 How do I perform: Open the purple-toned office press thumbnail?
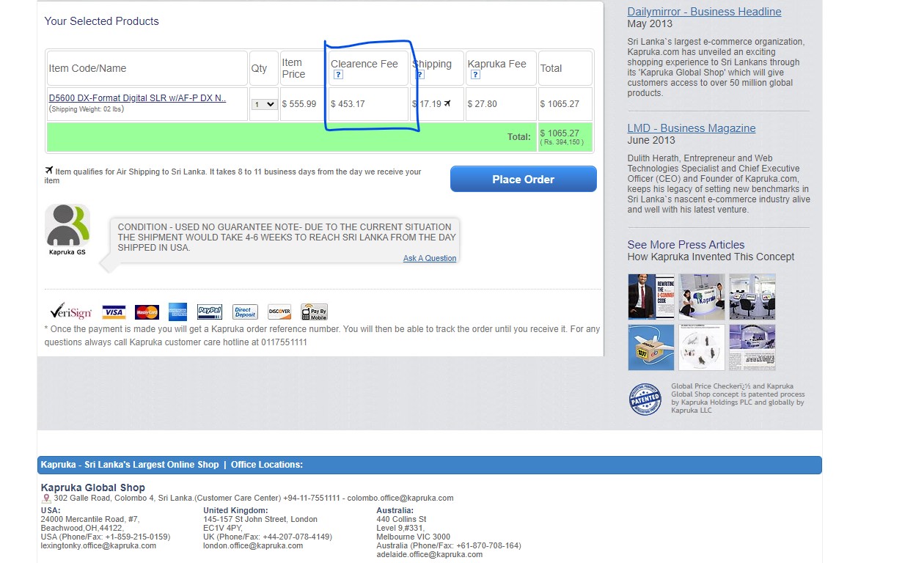(752, 347)
